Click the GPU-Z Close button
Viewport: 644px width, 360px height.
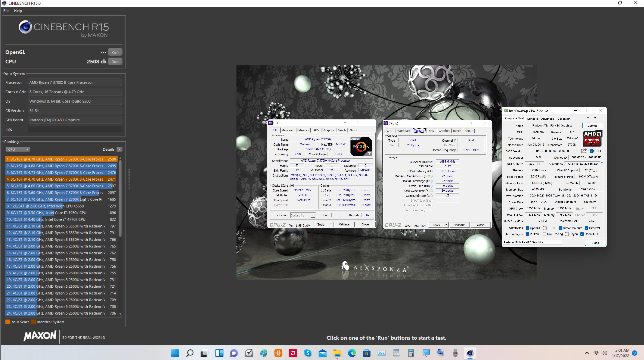[x=595, y=243]
